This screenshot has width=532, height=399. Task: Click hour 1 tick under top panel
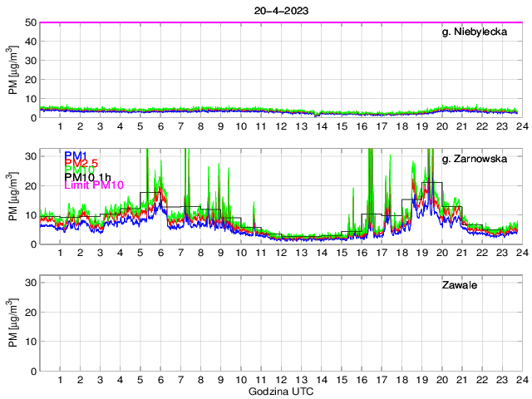click(60, 126)
